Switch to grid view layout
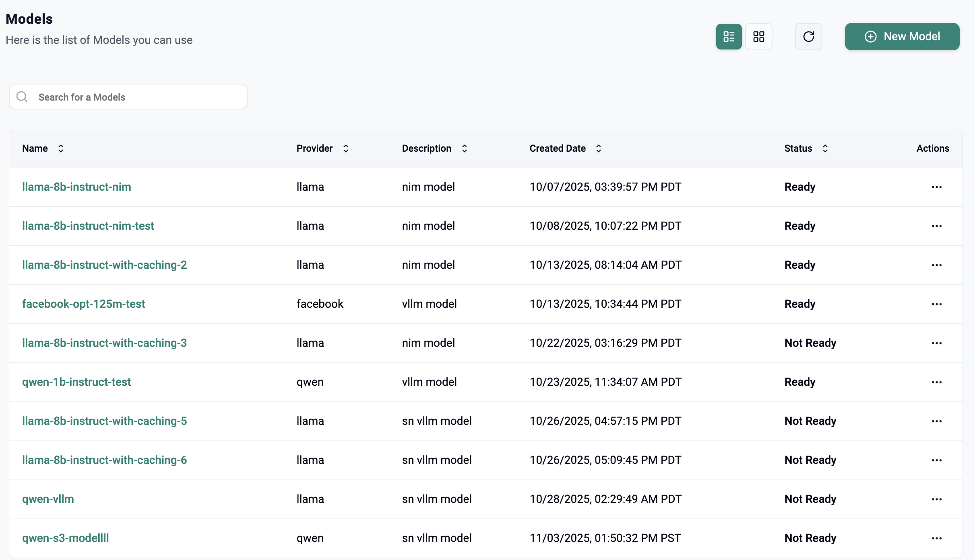 (758, 37)
